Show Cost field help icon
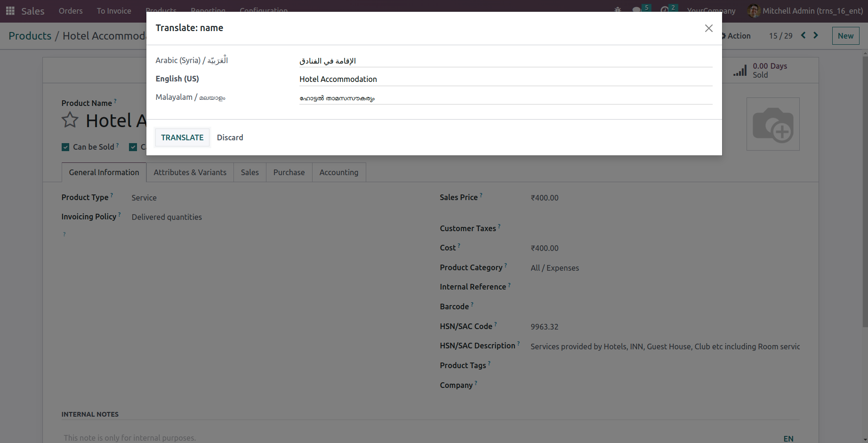The image size is (868, 443). [x=459, y=245]
